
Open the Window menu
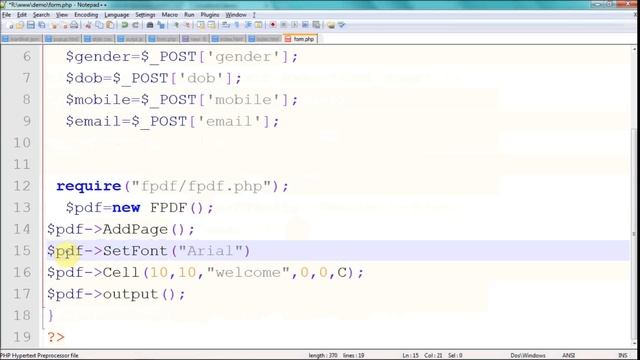[x=236, y=15]
